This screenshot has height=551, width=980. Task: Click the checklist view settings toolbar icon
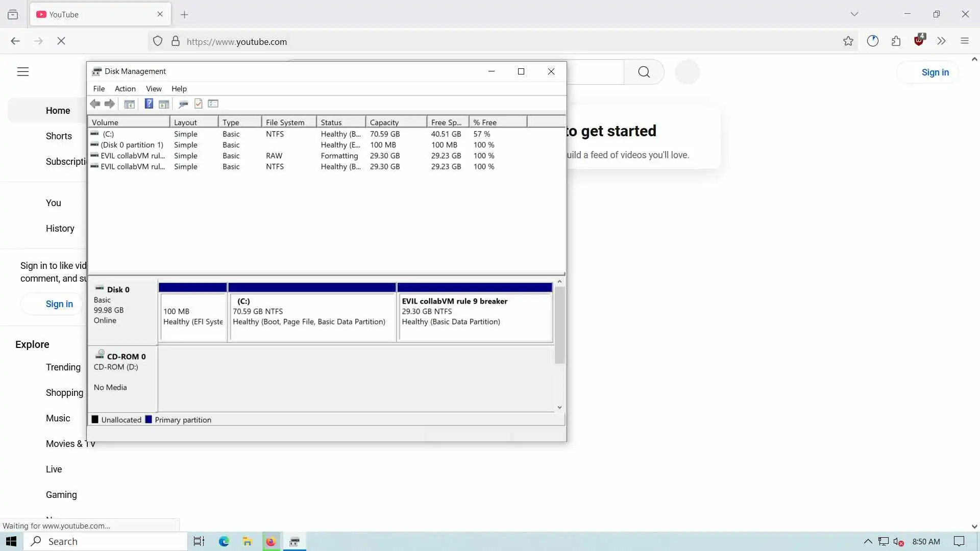click(x=213, y=104)
